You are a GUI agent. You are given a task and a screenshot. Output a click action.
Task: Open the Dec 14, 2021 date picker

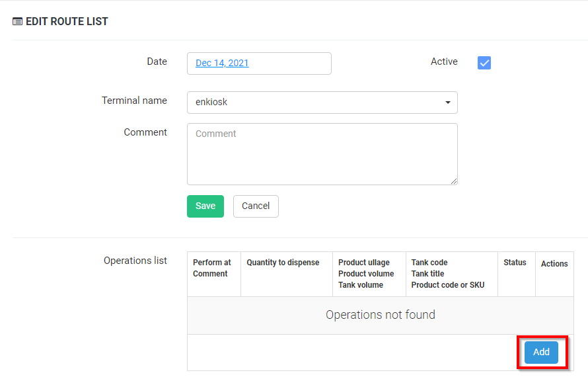click(222, 63)
